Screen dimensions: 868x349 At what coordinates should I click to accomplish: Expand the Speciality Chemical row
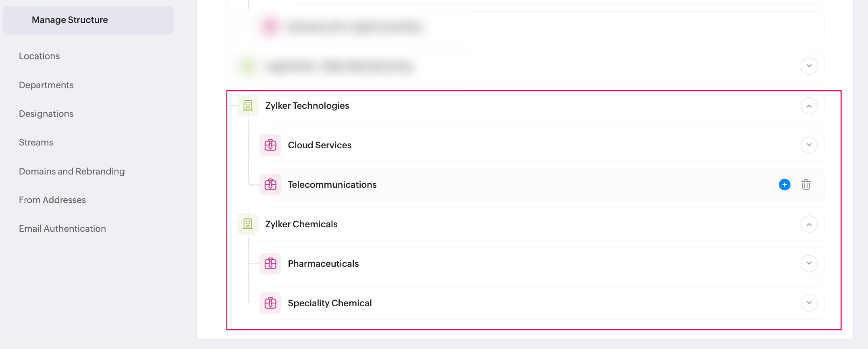(809, 303)
